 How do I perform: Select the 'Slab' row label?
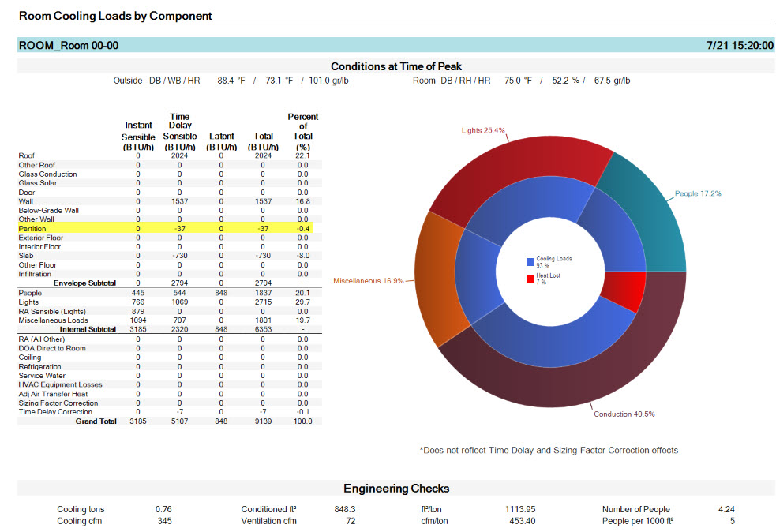[x=26, y=256]
